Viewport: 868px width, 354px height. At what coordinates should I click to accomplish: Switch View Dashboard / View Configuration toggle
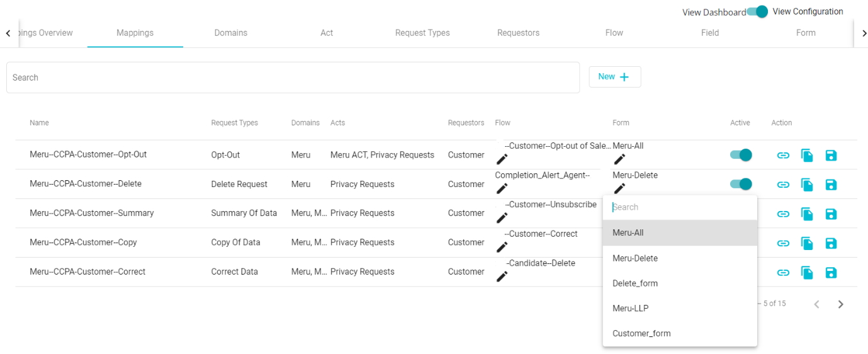point(757,11)
